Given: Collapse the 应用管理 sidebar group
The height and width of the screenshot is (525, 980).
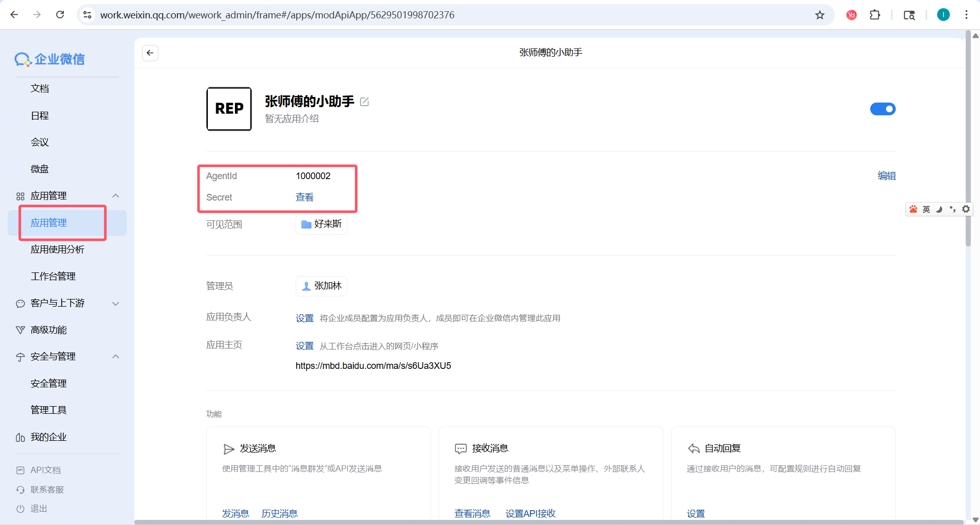Looking at the screenshot, I should coord(116,196).
